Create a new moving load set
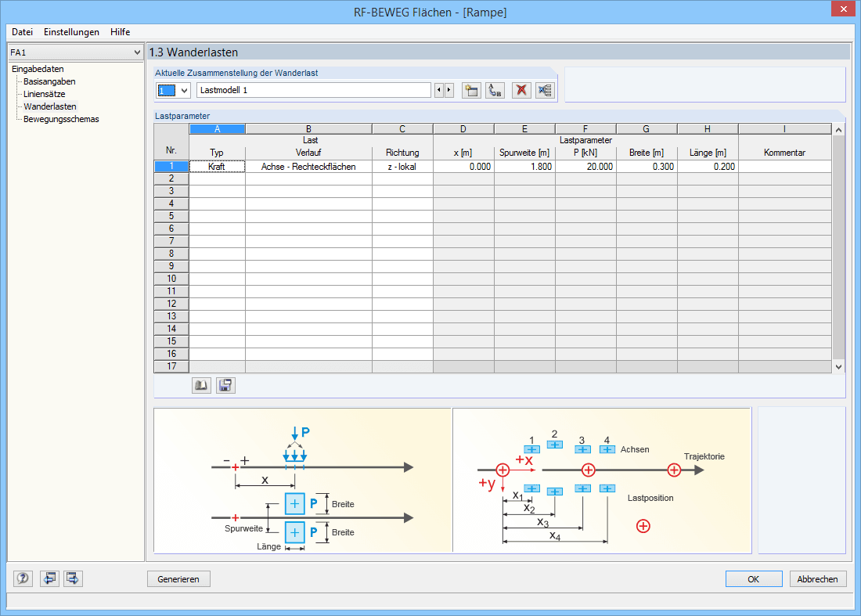 [471, 91]
